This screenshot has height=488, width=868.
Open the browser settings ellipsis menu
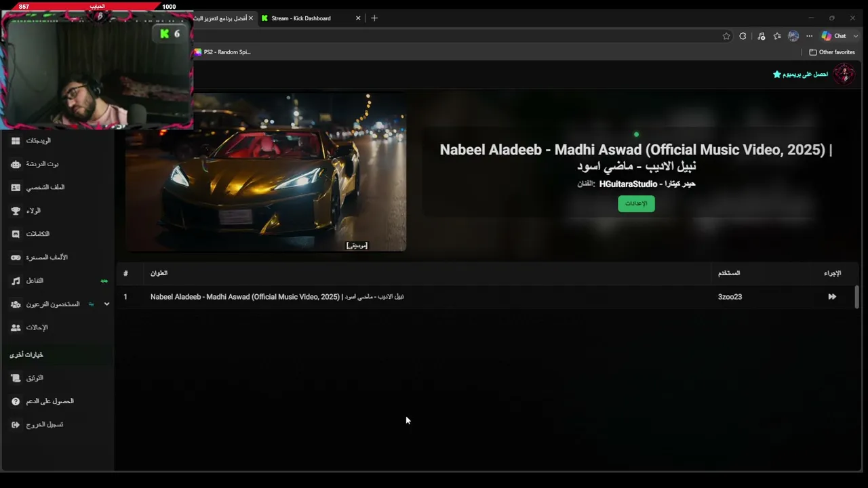[809, 36]
